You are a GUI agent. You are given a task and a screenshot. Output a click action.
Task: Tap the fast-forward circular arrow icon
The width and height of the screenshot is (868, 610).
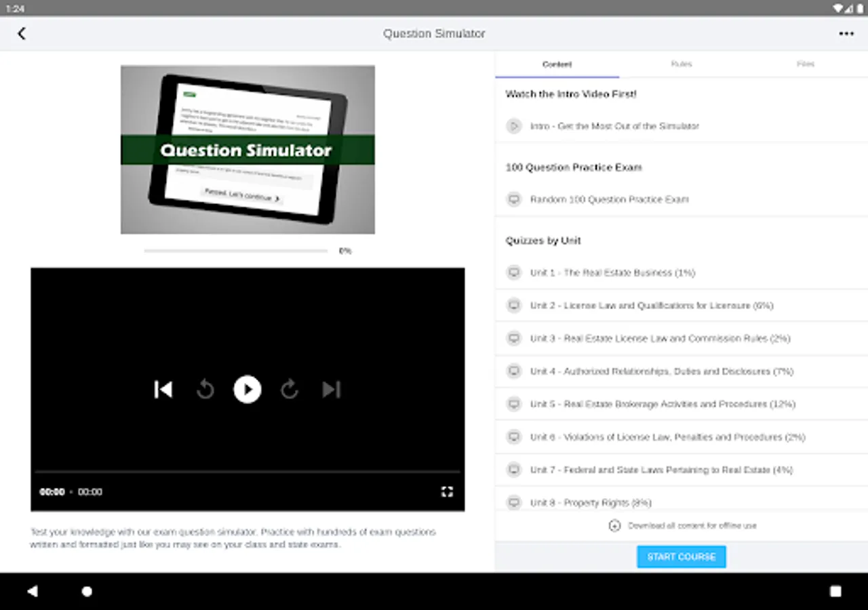[x=290, y=389]
